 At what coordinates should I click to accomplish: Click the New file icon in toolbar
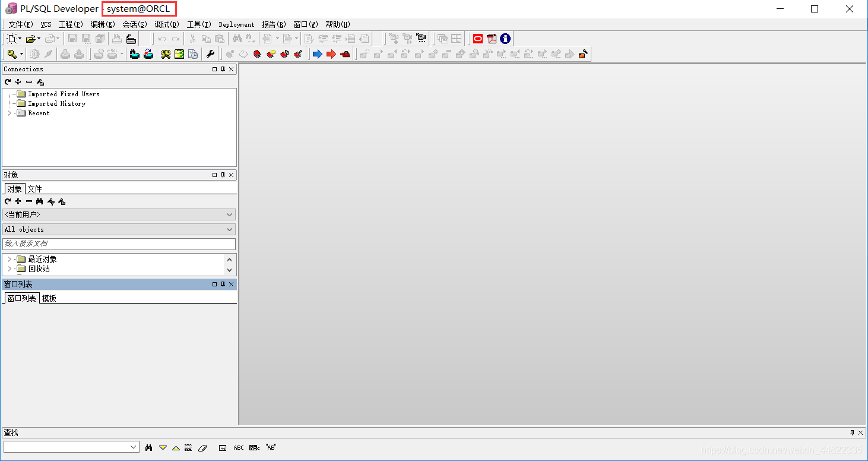coord(11,39)
